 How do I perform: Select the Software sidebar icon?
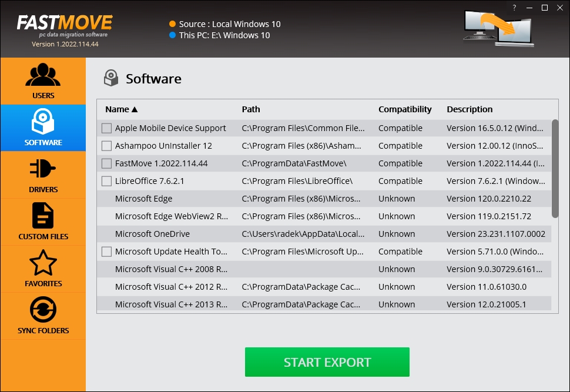pos(43,122)
